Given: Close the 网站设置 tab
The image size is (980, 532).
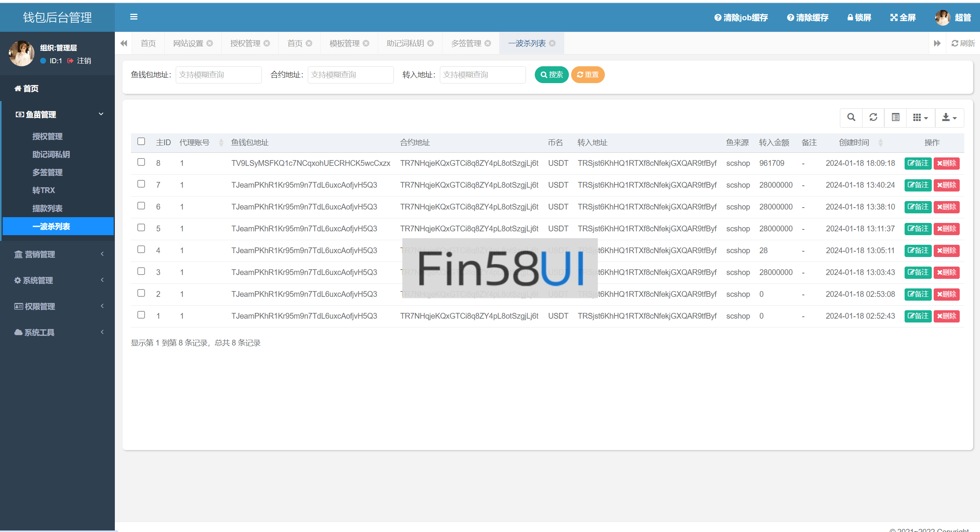Looking at the screenshot, I should point(210,43).
